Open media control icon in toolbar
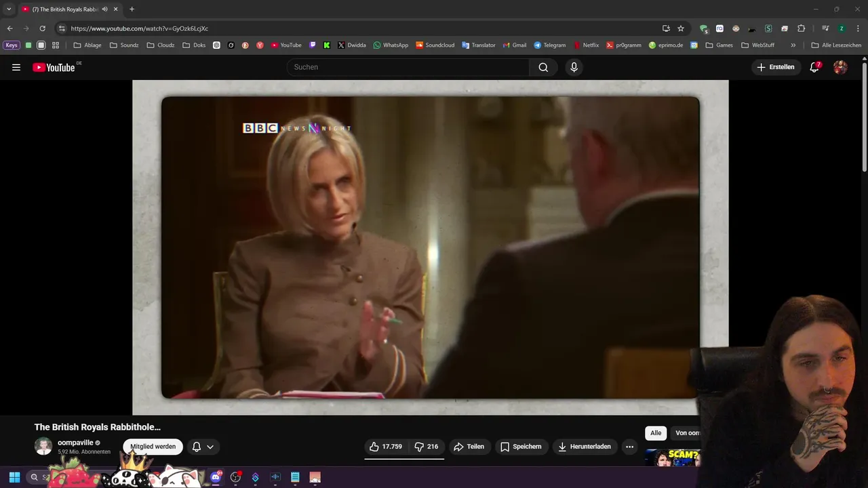 825,28
